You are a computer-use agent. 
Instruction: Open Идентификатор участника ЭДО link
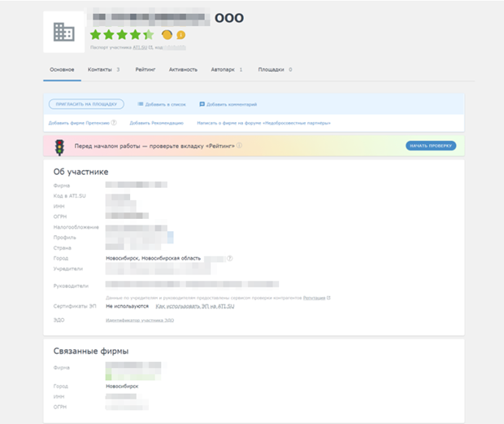(x=140, y=321)
